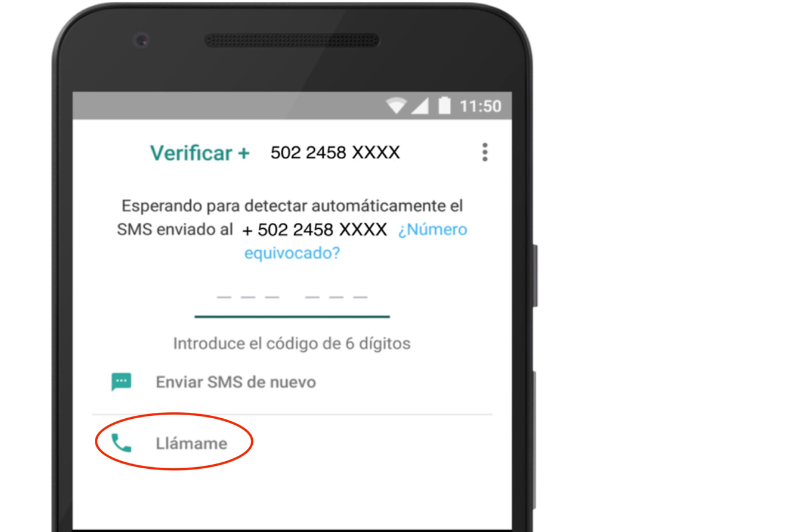Image resolution: width=796 pixels, height=532 pixels.
Task: Select the first three-digit code placeholder
Action: pyautogui.click(x=248, y=297)
